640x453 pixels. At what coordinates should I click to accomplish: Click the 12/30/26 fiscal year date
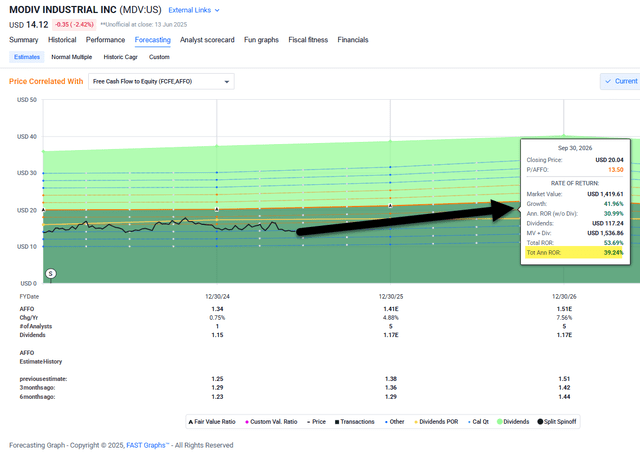click(x=564, y=297)
